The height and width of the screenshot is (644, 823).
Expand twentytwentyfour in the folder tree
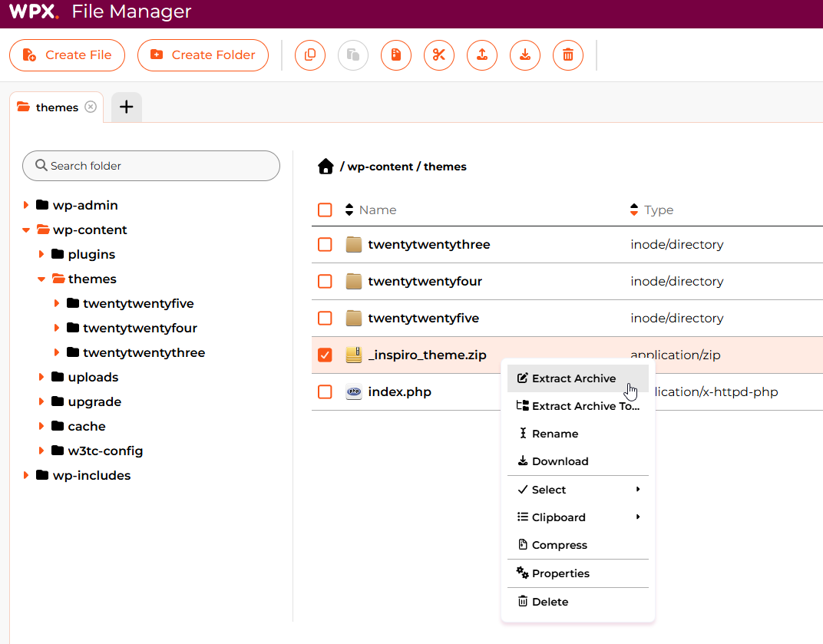[56, 328]
